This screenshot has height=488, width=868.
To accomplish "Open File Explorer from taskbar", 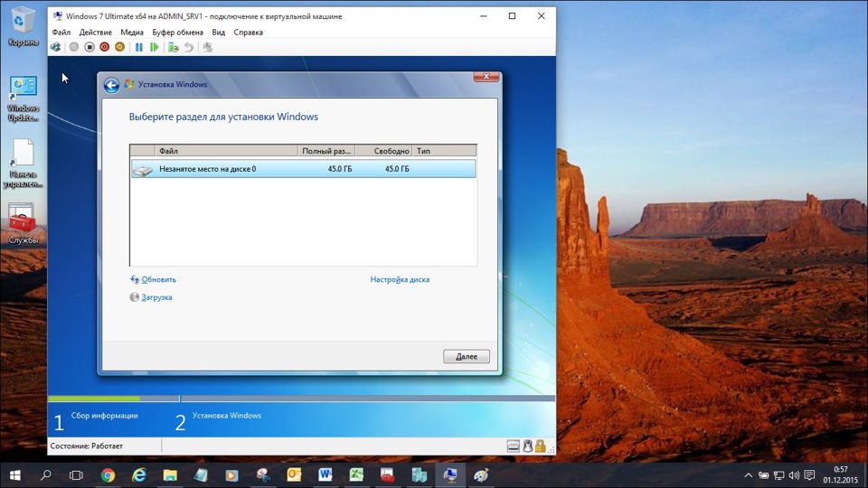I will [169, 475].
